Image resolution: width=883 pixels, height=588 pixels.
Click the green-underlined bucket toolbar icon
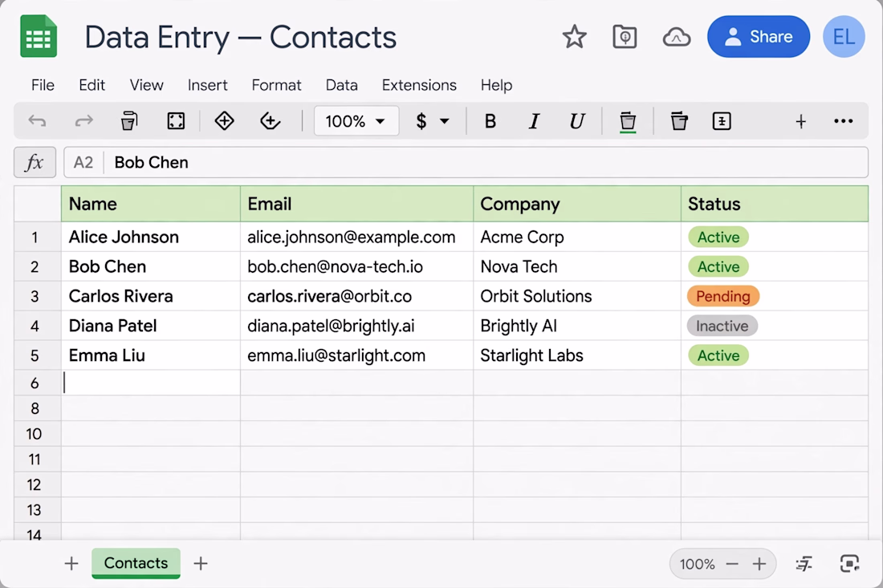click(628, 122)
